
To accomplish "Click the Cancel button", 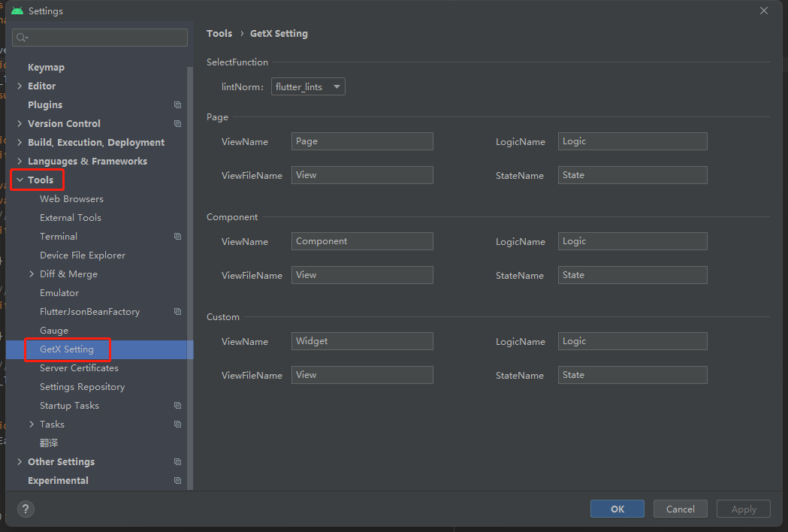I will (x=681, y=509).
